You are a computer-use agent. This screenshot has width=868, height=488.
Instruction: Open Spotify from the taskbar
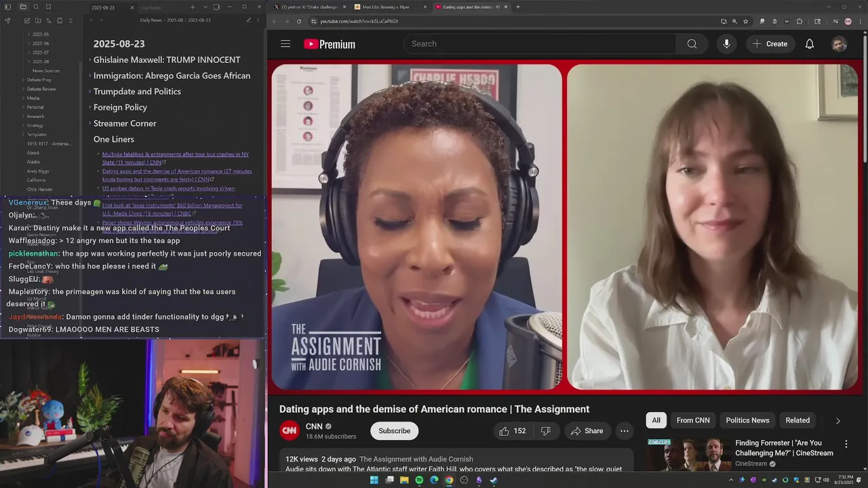[419, 481]
